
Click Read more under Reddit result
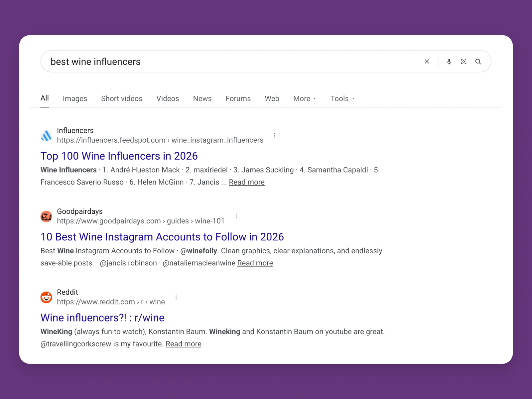(184, 343)
